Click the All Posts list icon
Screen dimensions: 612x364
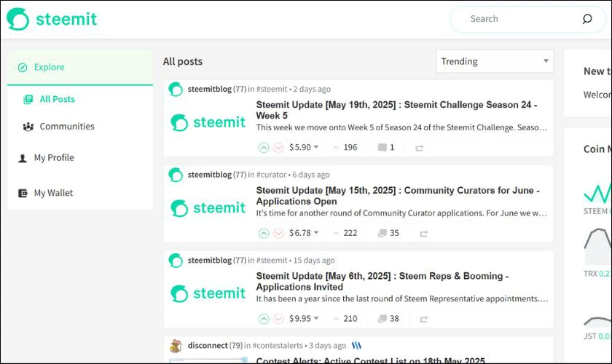28,100
